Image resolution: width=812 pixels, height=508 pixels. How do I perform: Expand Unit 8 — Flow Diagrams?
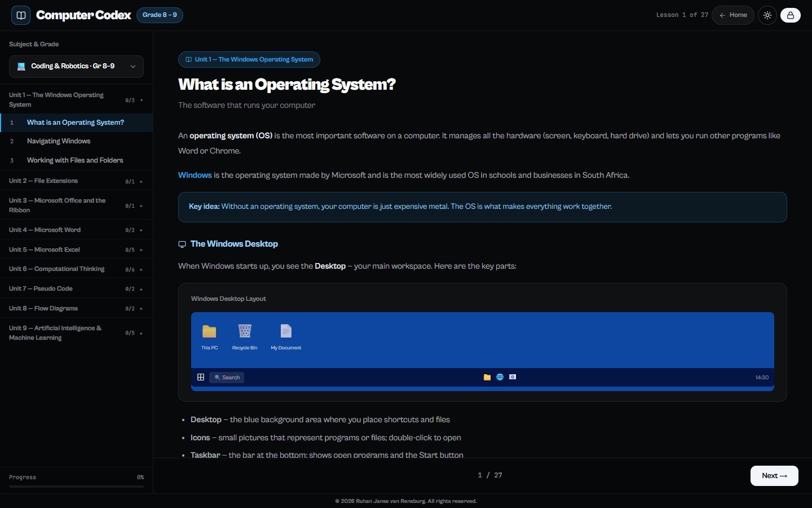tap(76, 309)
